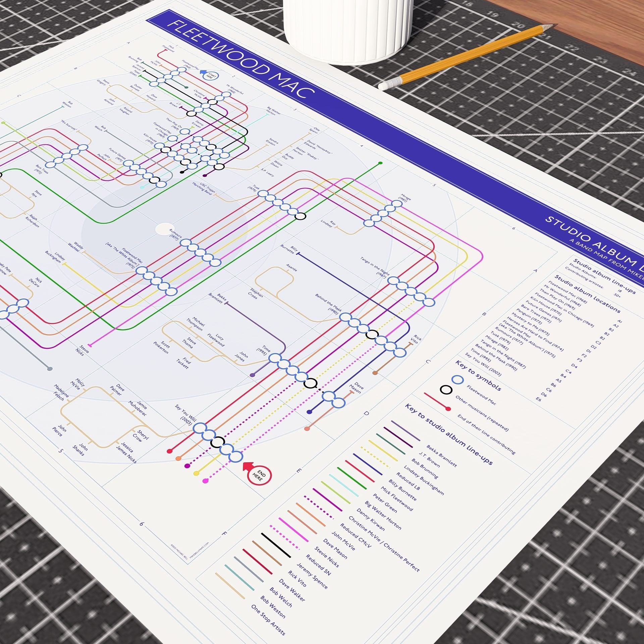Viewport: 644px width, 644px height.
Task: Click 'Bob Brunning' in the line-ups key
Action: [x=425, y=469]
